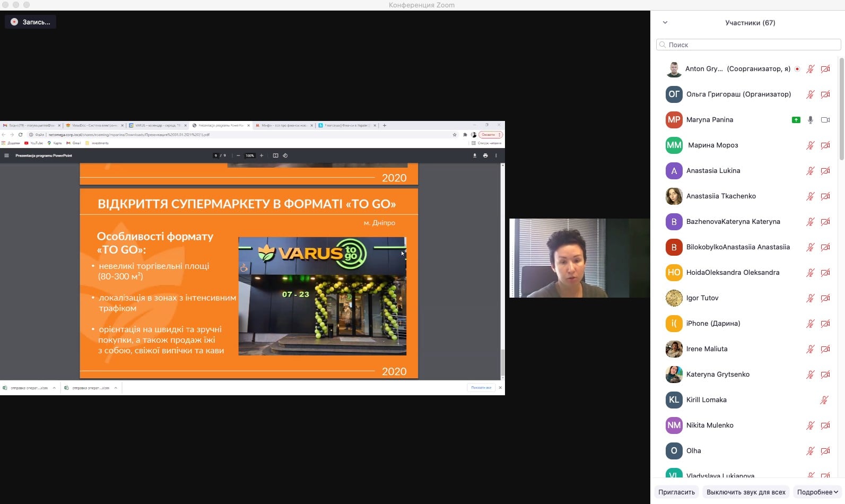Image resolution: width=845 pixels, height=504 pixels.
Task: Collapse the Участники panel with the chevron
Action: (665, 23)
